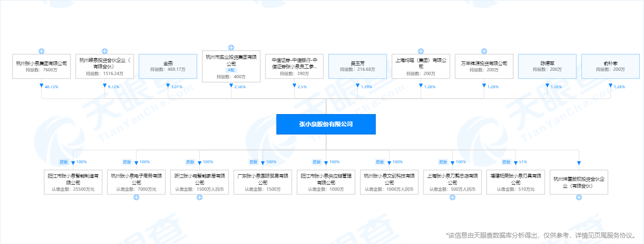Viewport: 644px width, 244px height.
Task: Open the central 张小泉股份有限公司 node
Action: click(x=326, y=125)
